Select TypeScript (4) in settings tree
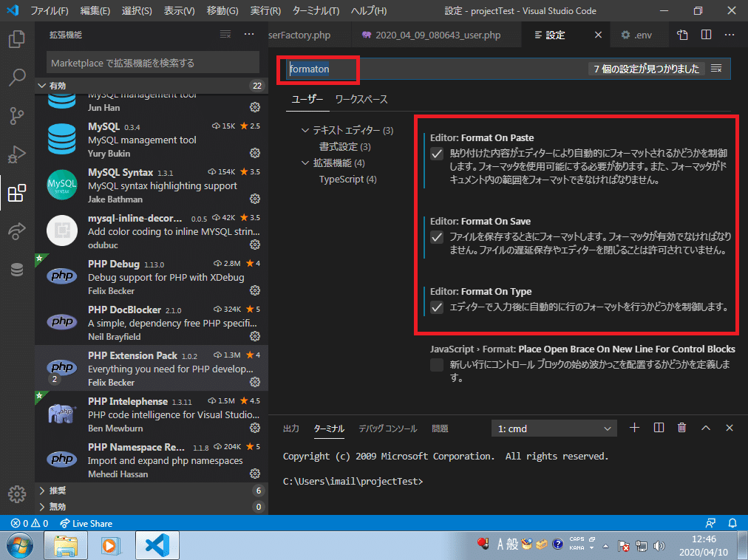Screen dimensions: 748x560 pos(348,180)
